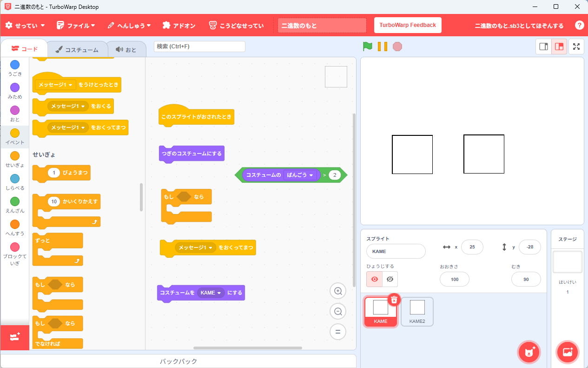The width and height of the screenshot is (588, 368).
Task: Click the ずっと forever block
Action: [58, 249]
